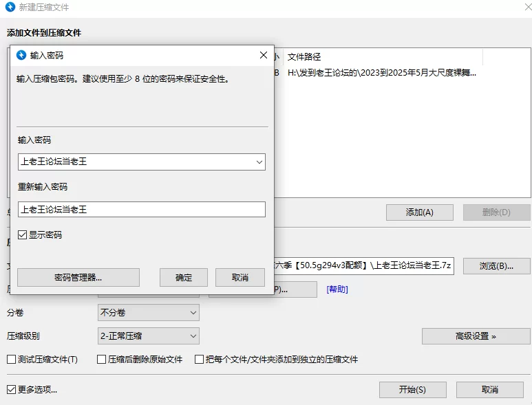Click 开始(S) to start compression

(x=412, y=390)
